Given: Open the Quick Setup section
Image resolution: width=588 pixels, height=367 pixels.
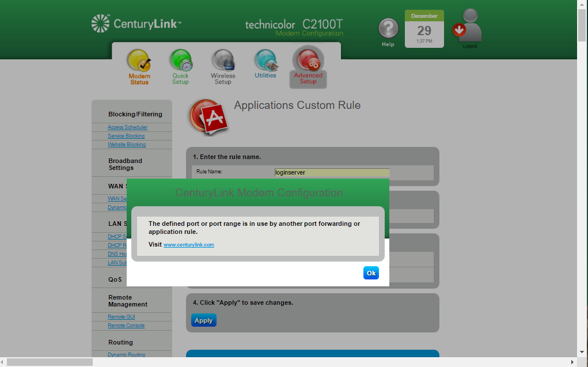Looking at the screenshot, I should coord(181,67).
